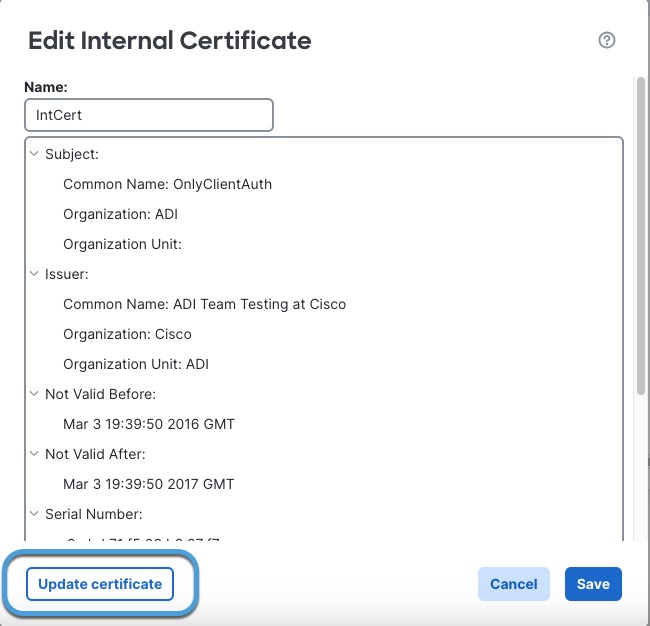Save the internal certificate changes
The width and height of the screenshot is (650, 626).
pyautogui.click(x=593, y=584)
